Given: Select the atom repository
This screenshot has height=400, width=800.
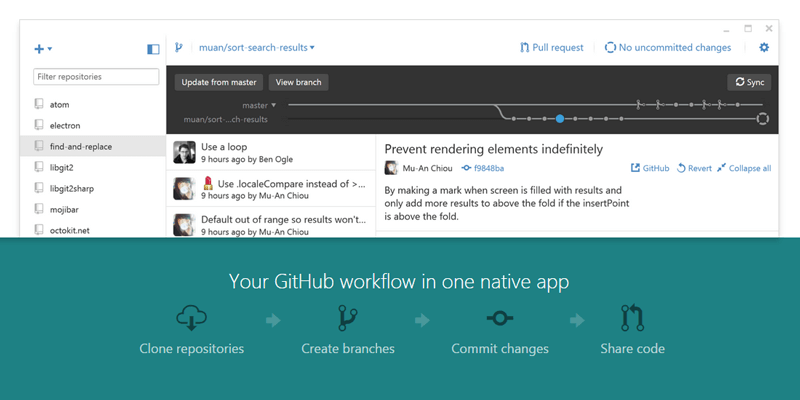Looking at the screenshot, I should [x=59, y=104].
